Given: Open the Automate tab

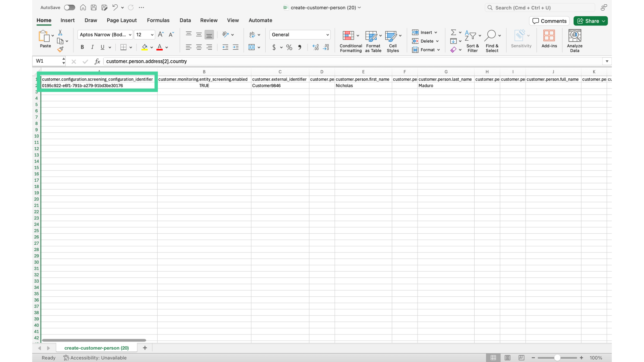Looking at the screenshot, I should coord(260,20).
